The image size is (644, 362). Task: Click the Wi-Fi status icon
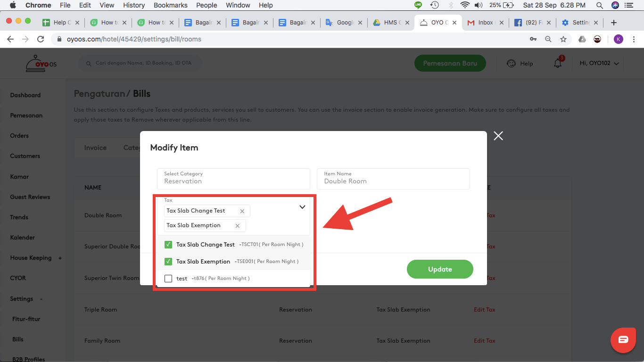(x=465, y=5)
